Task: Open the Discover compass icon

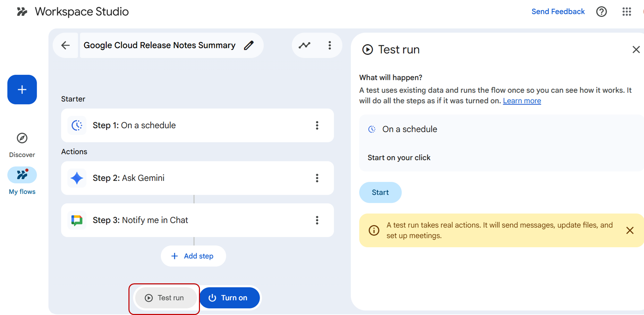Action: tap(22, 138)
